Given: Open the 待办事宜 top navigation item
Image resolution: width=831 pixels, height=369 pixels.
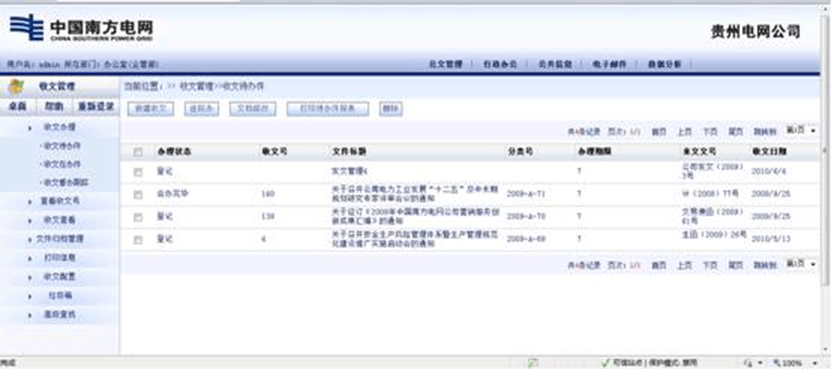Looking at the screenshot, I should pyautogui.click(x=500, y=65).
